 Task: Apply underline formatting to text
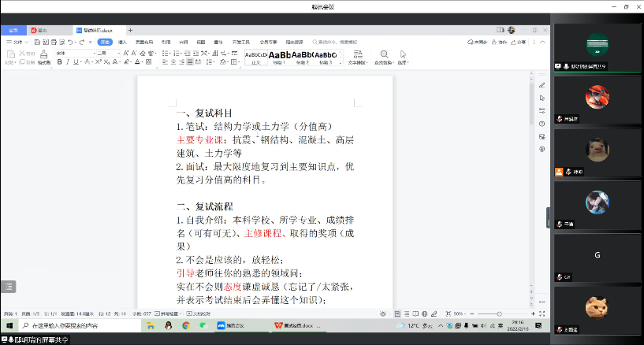[x=77, y=61]
